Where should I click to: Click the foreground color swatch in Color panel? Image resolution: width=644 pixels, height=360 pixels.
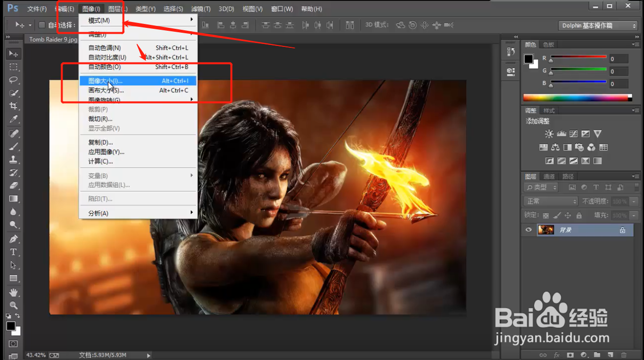click(x=529, y=59)
